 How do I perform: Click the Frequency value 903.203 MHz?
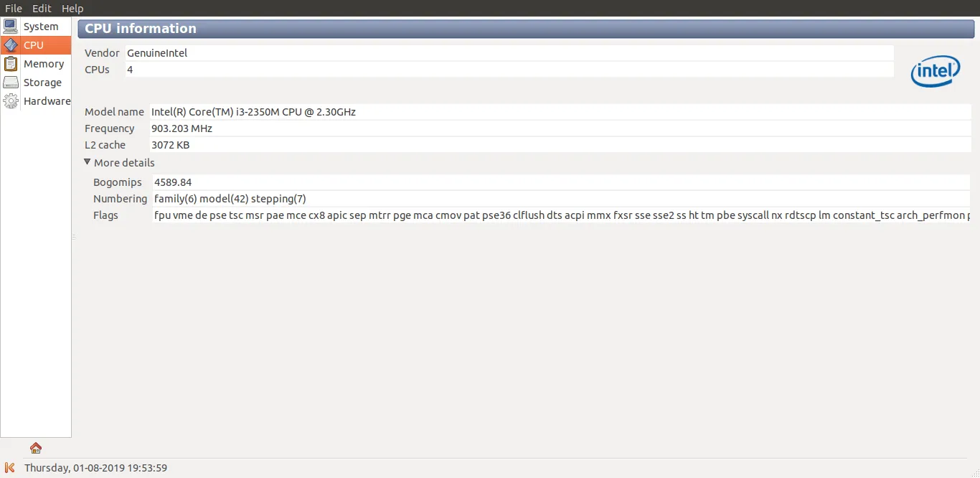coord(182,128)
